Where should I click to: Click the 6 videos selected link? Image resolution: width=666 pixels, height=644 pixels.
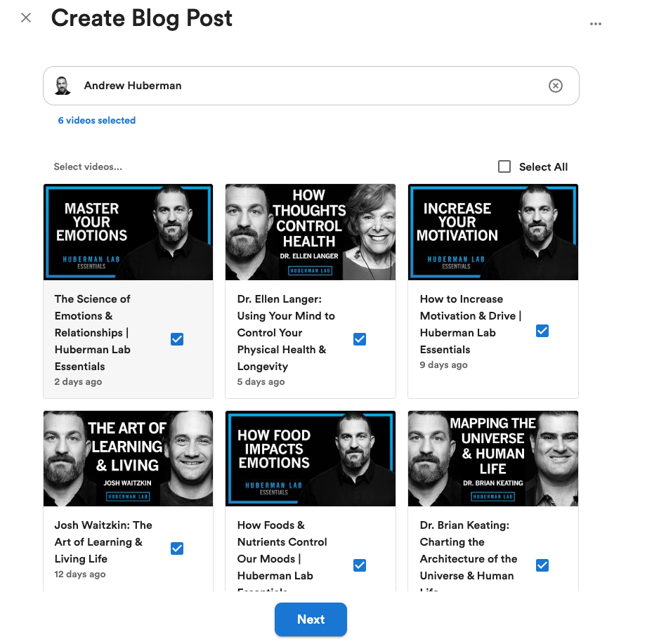coord(97,121)
